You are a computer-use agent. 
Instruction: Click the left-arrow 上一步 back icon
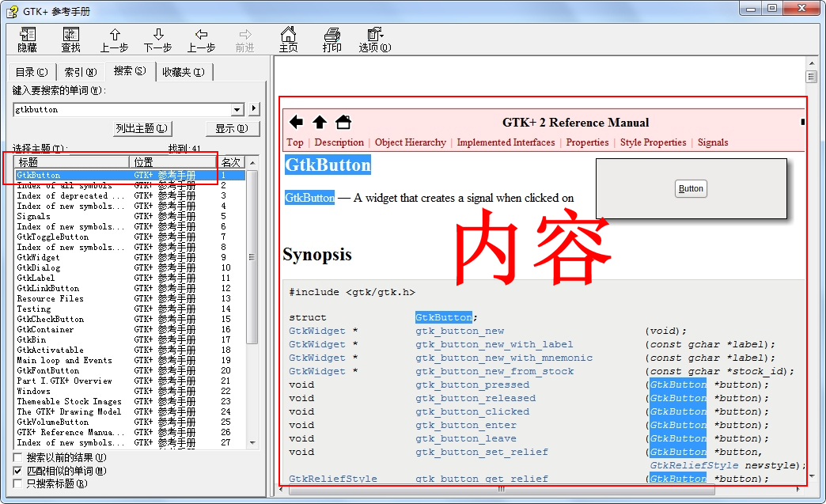tap(201, 40)
